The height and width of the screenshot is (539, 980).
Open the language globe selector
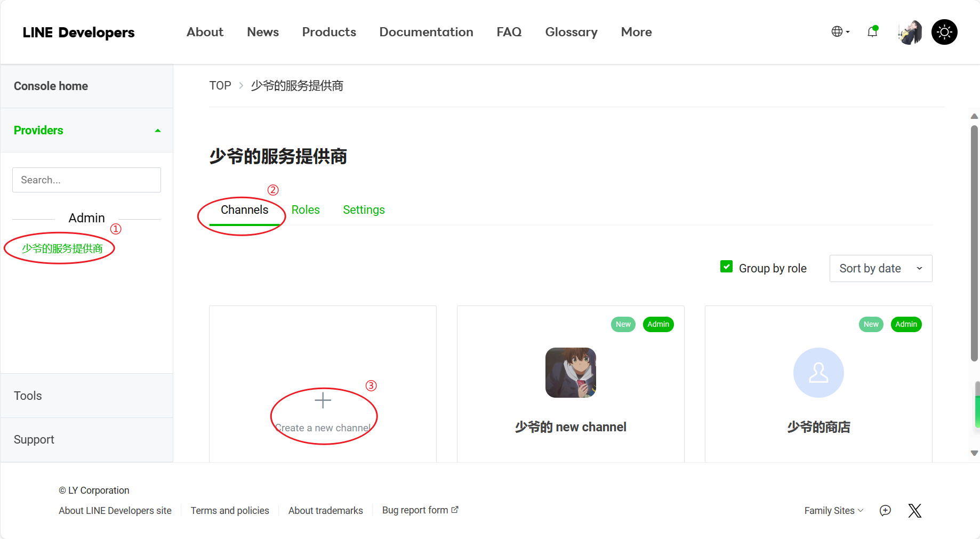pos(840,32)
